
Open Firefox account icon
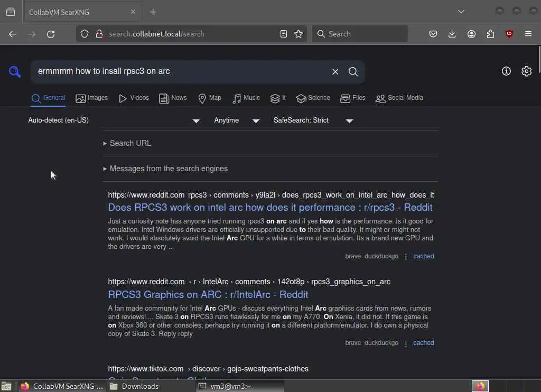tap(471, 34)
